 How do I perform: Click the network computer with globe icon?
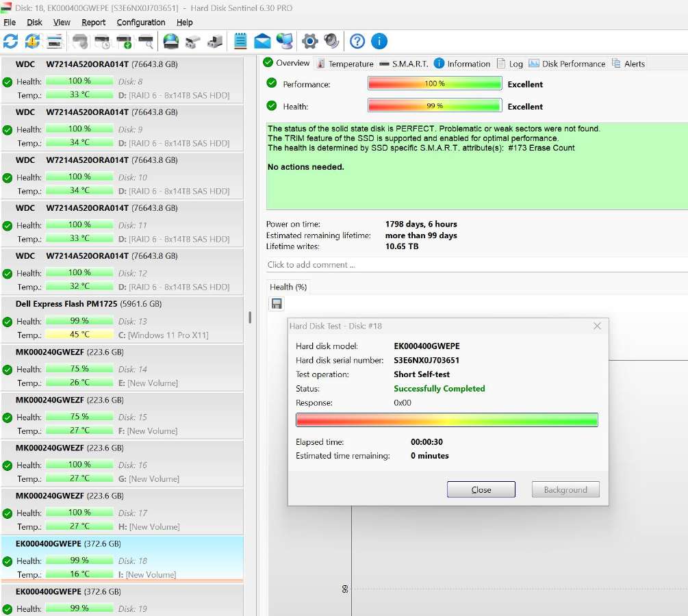pos(285,42)
